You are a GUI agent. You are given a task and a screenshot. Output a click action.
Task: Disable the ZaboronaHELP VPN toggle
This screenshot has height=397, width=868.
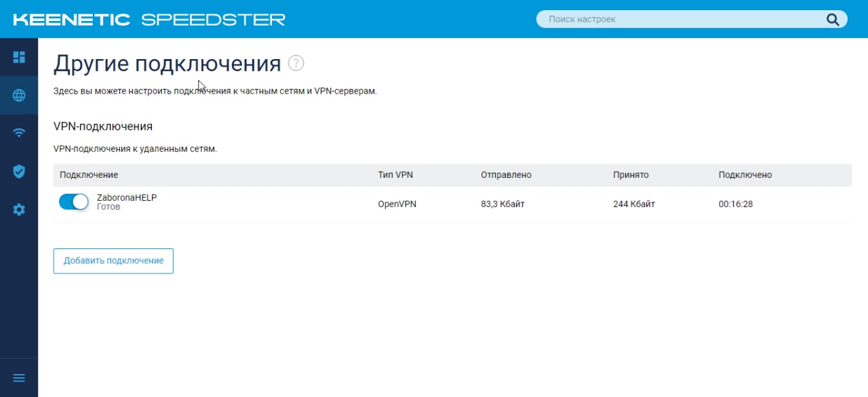pos(74,202)
